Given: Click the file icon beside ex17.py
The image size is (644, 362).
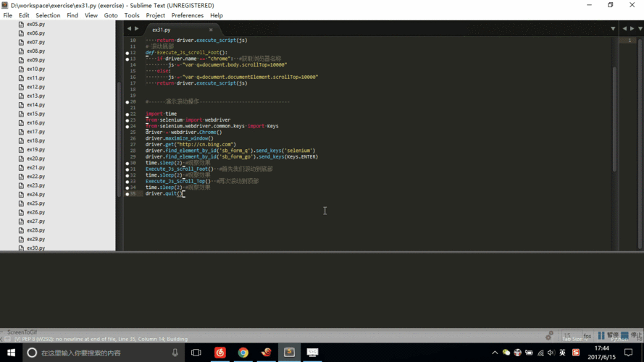Looking at the screenshot, I should click(21, 132).
